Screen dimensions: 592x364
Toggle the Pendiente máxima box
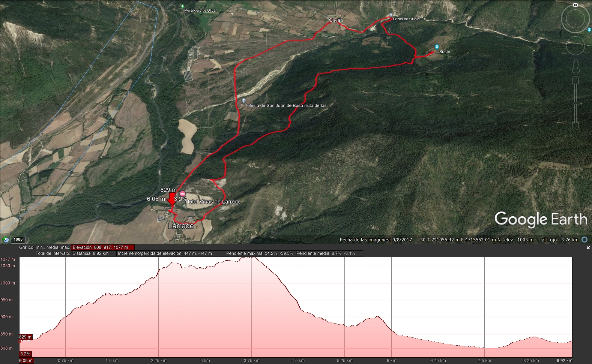pyautogui.click(x=260, y=253)
